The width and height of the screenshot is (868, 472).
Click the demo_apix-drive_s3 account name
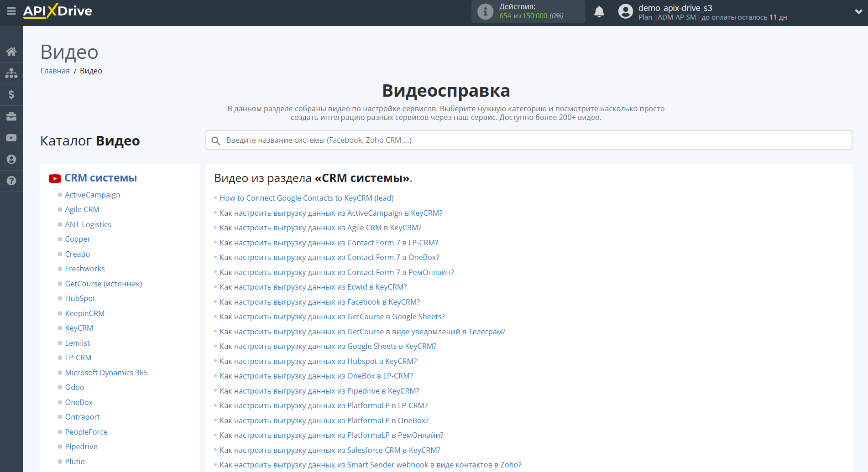(675, 8)
